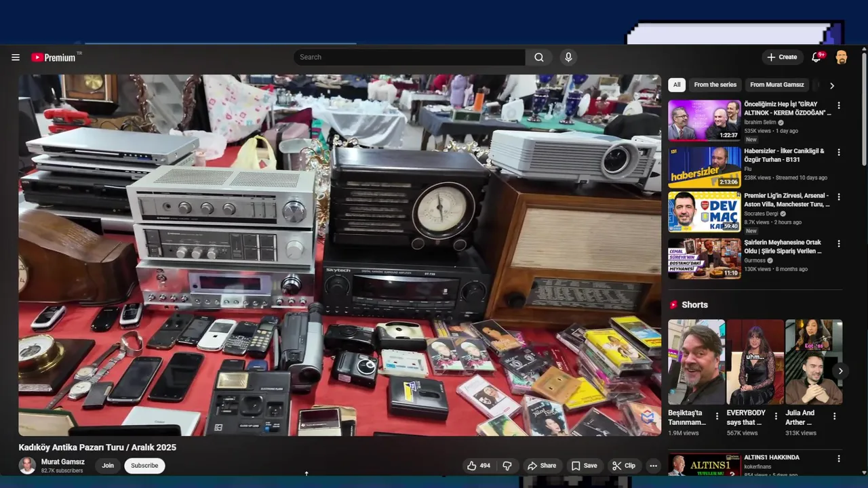
Task: Open options for Beşiktaş'ta short
Action: click(x=717, y=416)
